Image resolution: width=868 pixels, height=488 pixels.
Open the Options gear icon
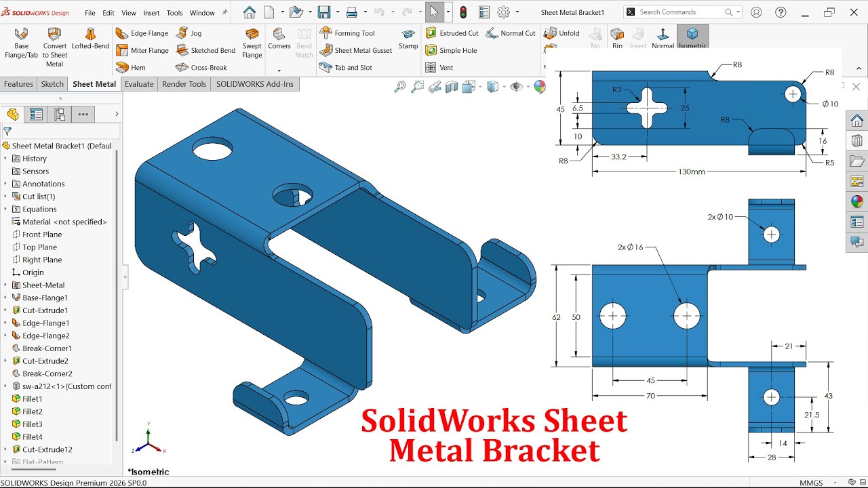pyautogui.click(x=503, y=12)
